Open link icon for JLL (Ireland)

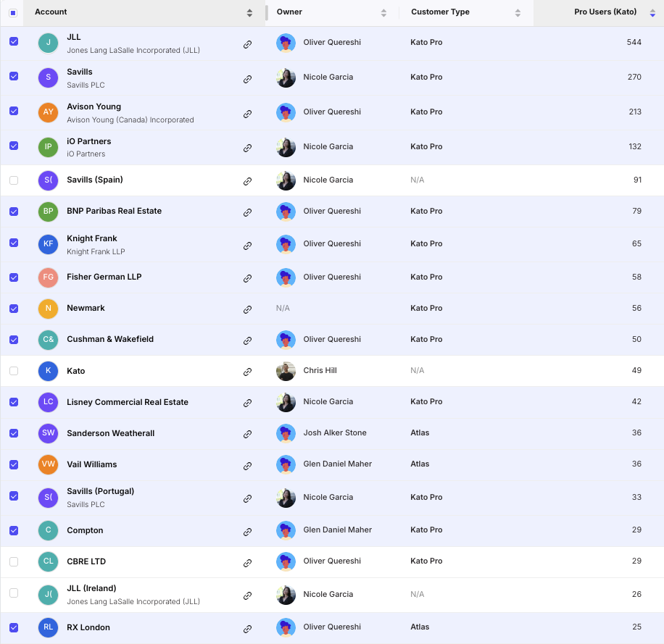click(248, 595)
